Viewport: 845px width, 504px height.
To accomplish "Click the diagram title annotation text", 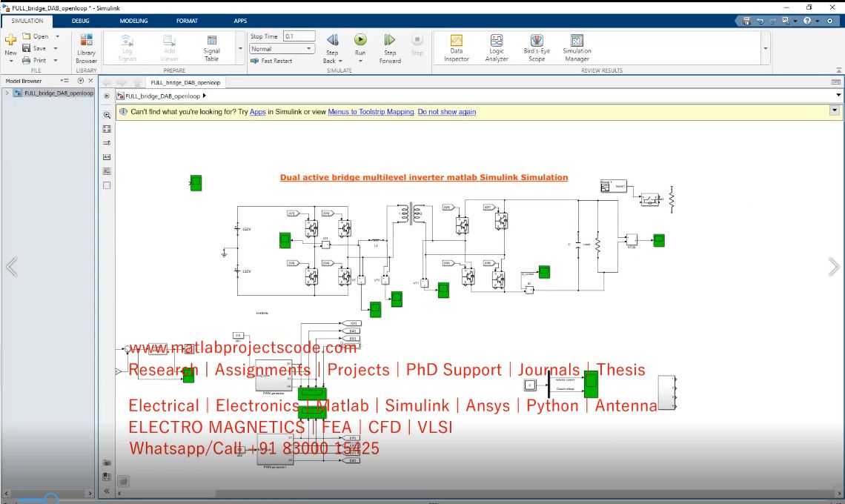I will coord(423,177).
